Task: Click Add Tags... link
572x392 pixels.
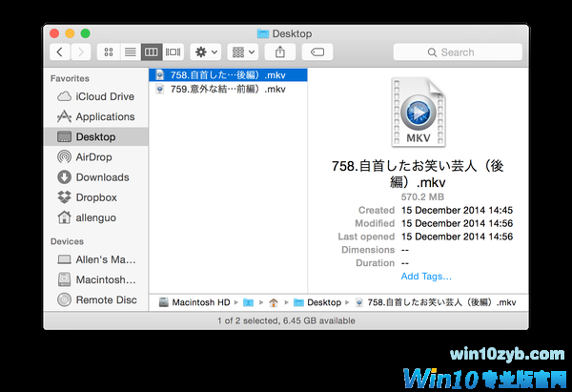Action: click(x=426, y=277)
